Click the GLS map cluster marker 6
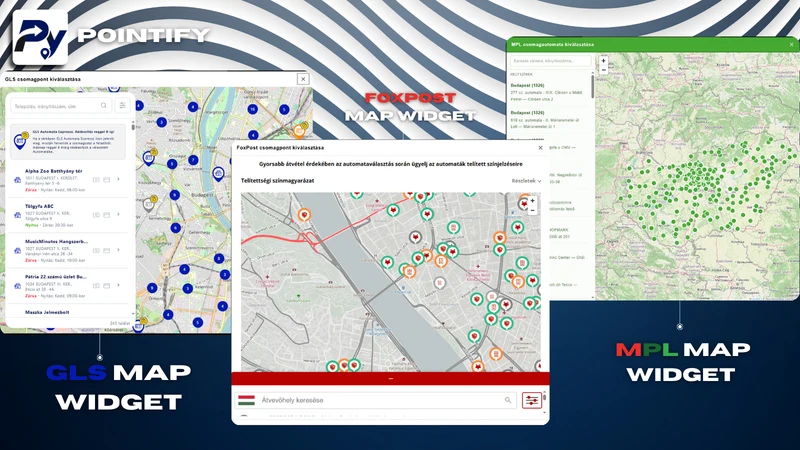 click(176, 228)
